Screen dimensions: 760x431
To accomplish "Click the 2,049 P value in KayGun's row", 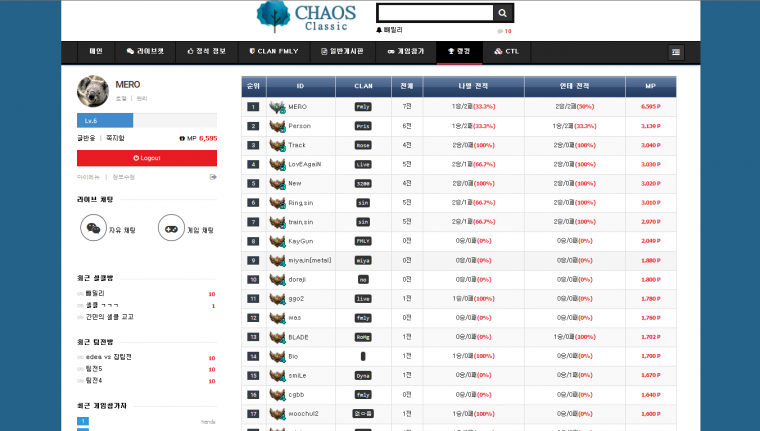I will click(x=650, y=241).
